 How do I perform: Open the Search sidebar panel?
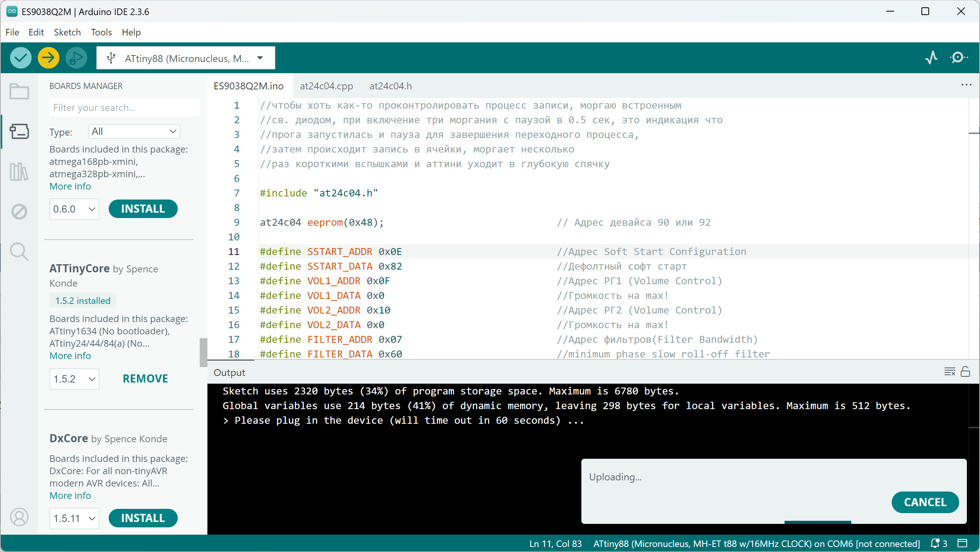[19, 252]
